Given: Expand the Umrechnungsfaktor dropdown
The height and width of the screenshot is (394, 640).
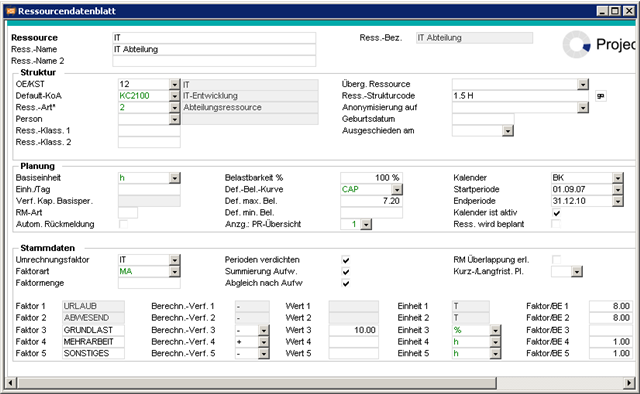Looking at the screenshot, I should (175, 260).
